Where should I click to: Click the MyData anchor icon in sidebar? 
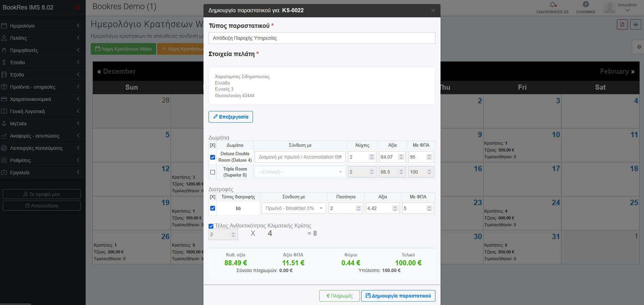tap(4, 124)
